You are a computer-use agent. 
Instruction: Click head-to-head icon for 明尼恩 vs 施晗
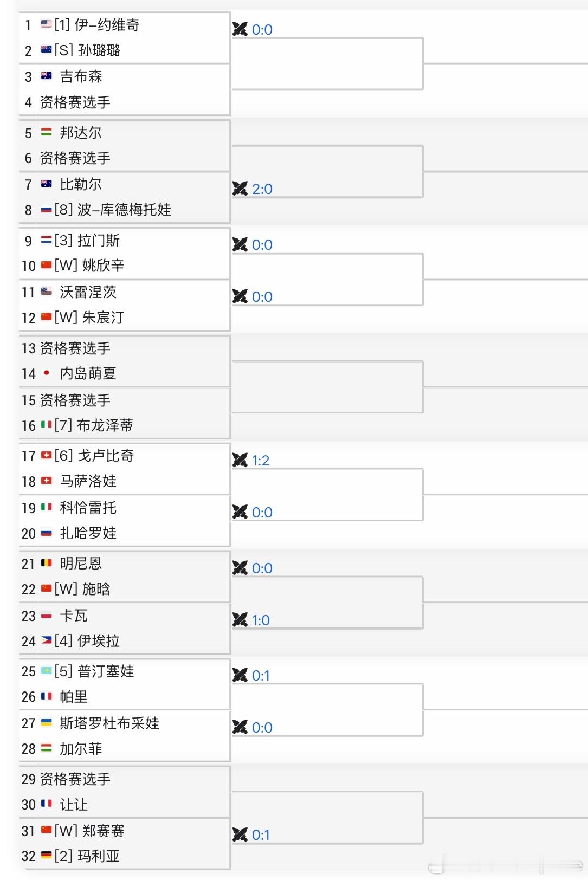coord(240,568)
